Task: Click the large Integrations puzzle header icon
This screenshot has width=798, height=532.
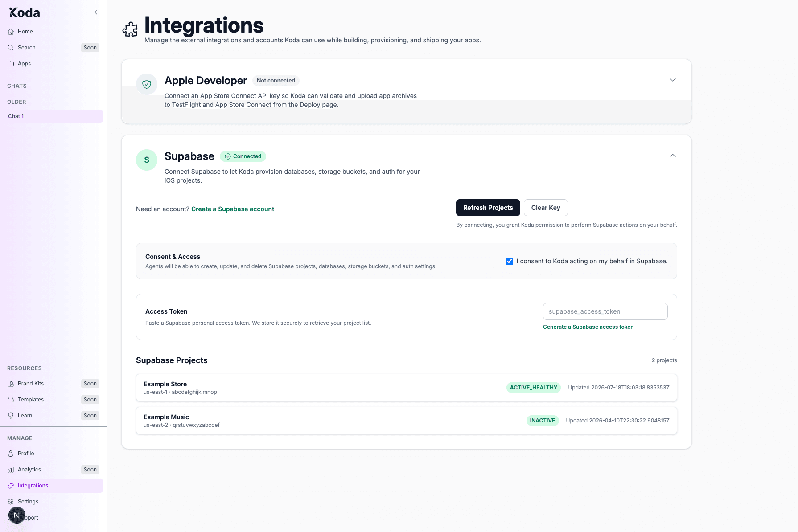Action: coord(130,29)
